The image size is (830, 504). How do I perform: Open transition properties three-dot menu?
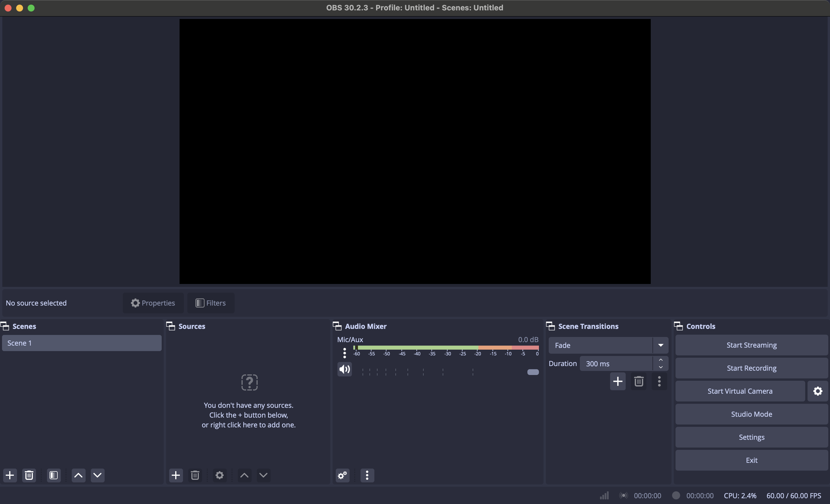point(659,381)
